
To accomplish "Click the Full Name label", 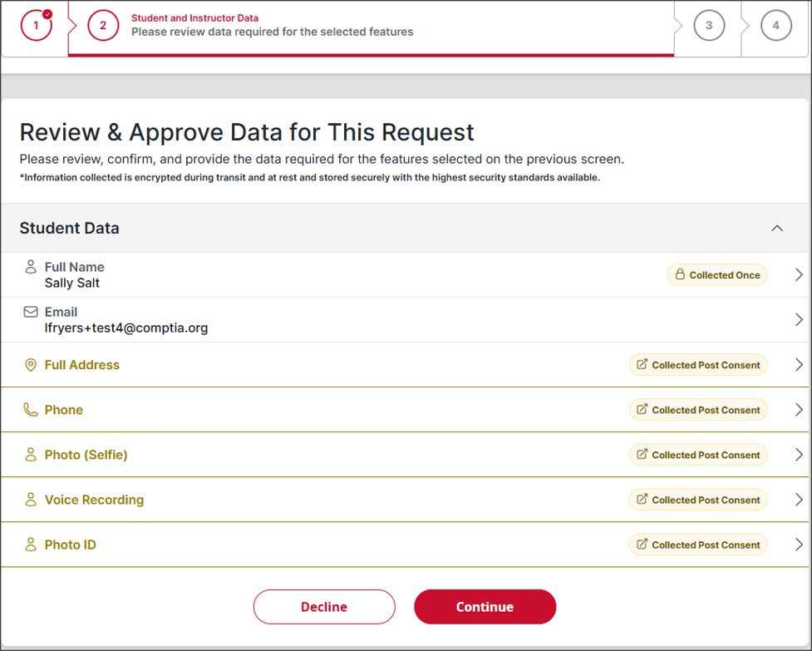I will click(75, 267).
